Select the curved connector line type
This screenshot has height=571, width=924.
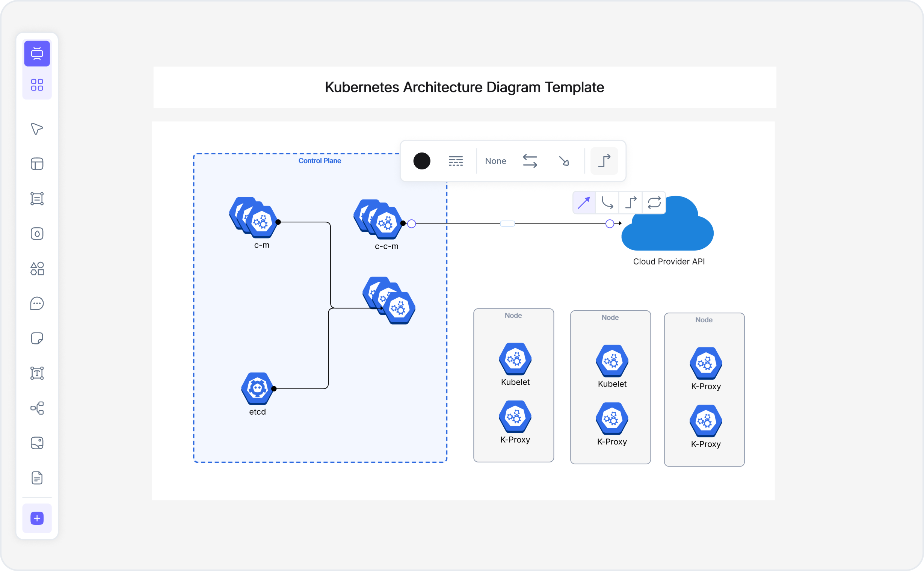pyautogui.click(x=607, y=203)
